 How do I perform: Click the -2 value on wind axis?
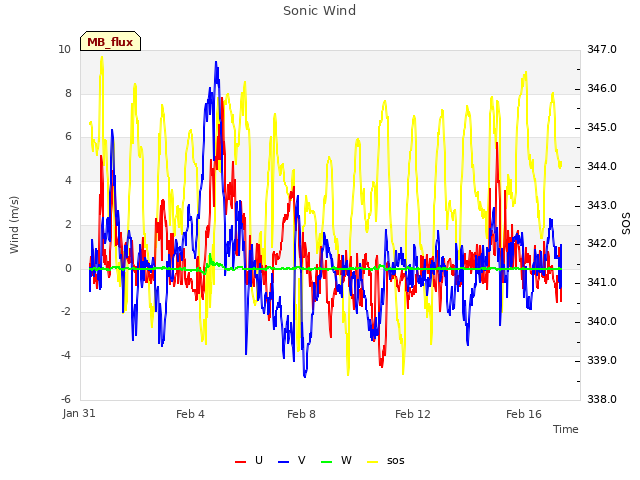pos(66,311)
